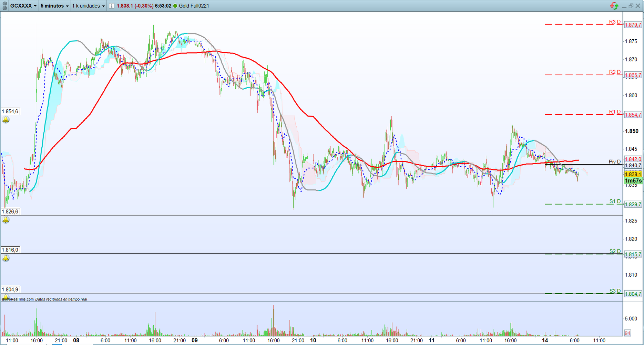Open the 5 minutos timeframe dropdown
This screenshot has width=644, height=345.
54,6
